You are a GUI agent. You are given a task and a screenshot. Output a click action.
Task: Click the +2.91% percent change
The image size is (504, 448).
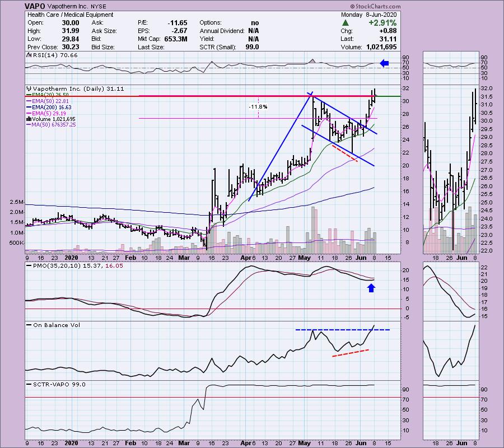click(x=382, y=23)
